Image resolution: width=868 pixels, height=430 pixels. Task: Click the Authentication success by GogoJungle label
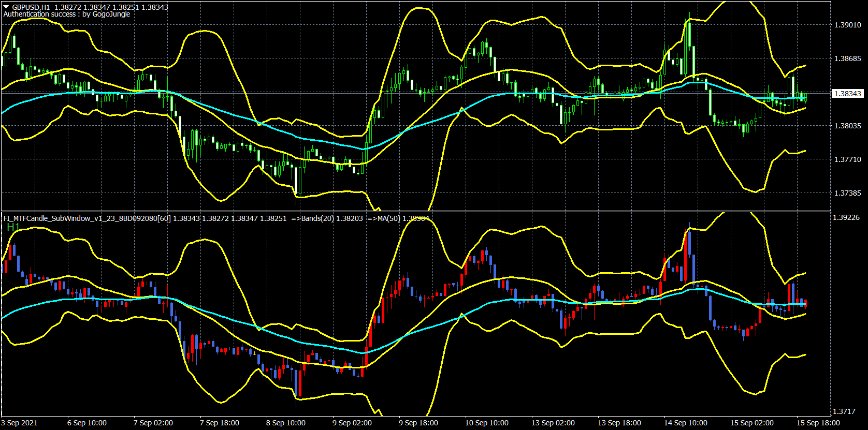[67, 14]
